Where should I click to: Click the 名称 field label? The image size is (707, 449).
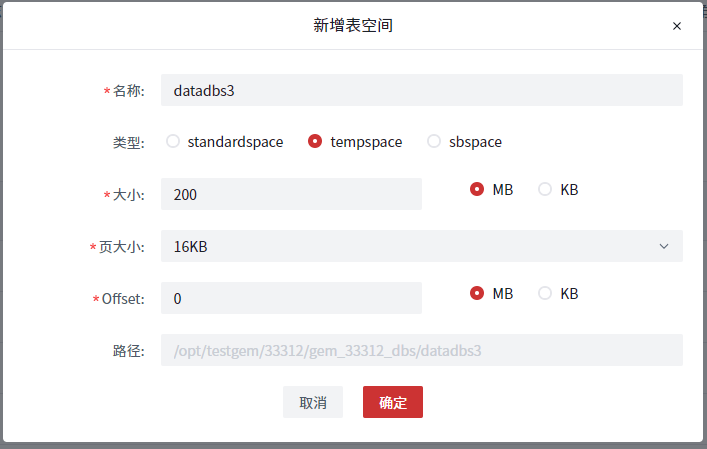coord(129,91)
